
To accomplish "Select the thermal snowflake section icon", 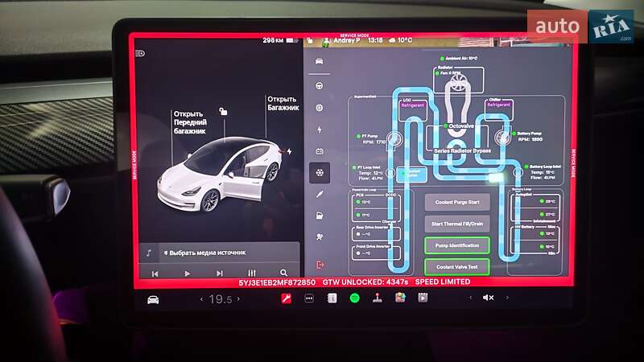I will click(x=320, y=173).
